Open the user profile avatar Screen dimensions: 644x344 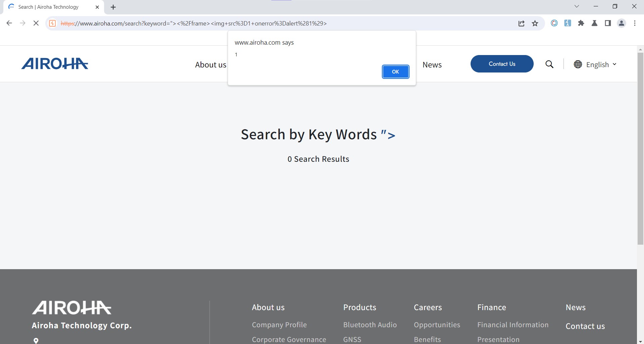click(622, 23)
